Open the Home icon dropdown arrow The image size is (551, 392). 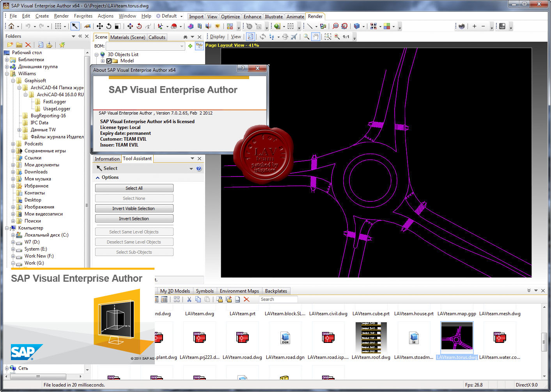18,26
